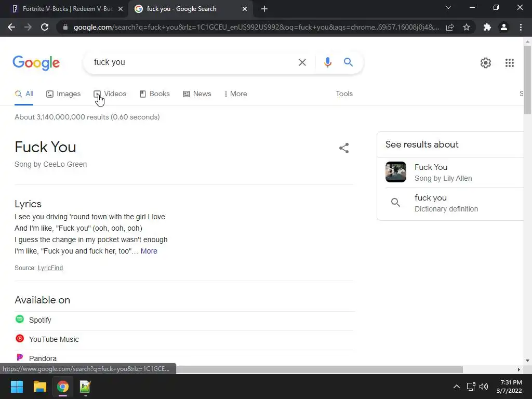Open the green notepad taskbar app
Viewport: 532px width, 399px height.
(85, 387)
